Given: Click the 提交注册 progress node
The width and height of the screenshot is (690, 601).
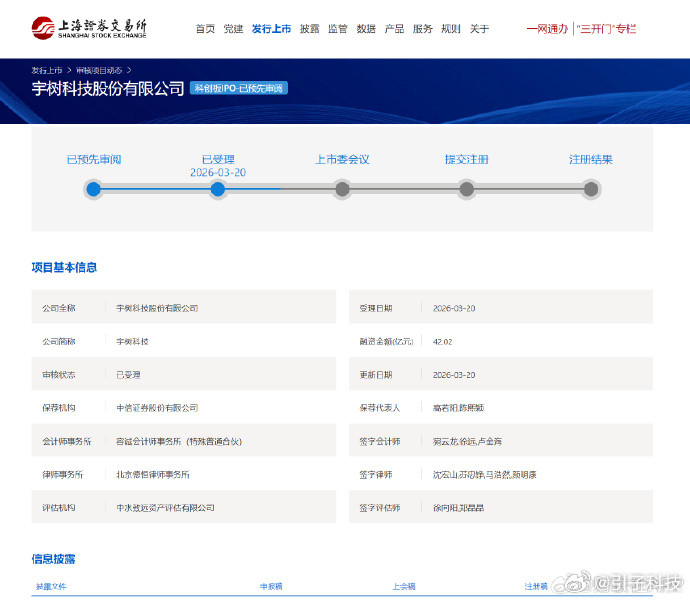Looking at the screenshot, I should (x=466, y=189).
